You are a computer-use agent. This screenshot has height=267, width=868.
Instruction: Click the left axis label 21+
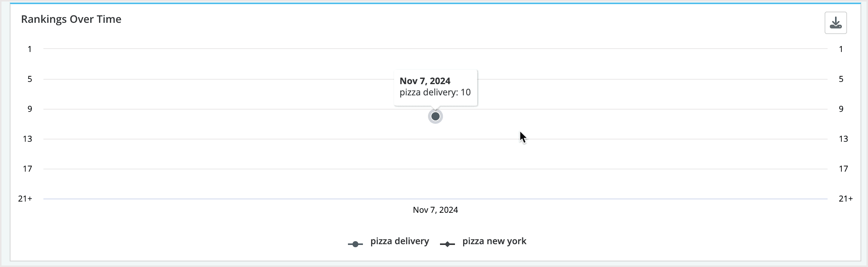pyautogui.click(x=25, y=199)
